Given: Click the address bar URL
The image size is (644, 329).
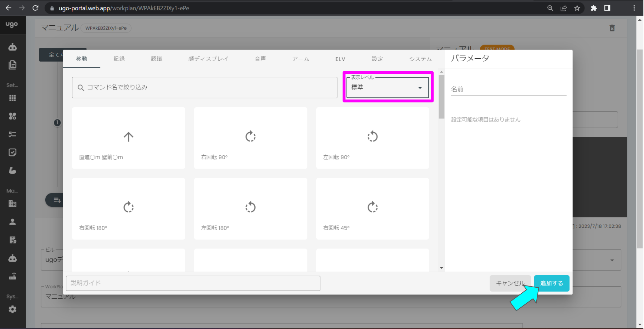Looking at the screenshot, I should tap(124, 8).
